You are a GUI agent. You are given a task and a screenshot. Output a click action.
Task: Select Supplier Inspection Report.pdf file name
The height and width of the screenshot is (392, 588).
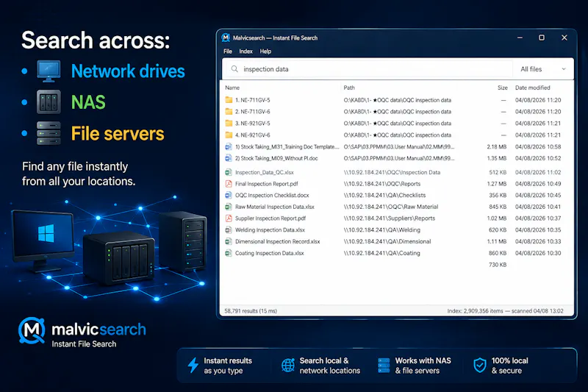pos(270,218)
